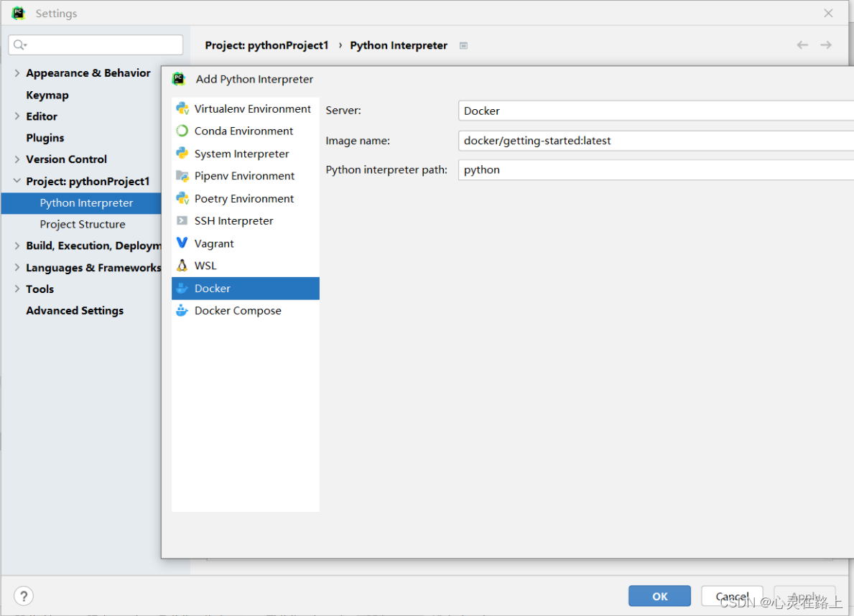
Task: Expand the Version Control section
Action: (17, 159)
